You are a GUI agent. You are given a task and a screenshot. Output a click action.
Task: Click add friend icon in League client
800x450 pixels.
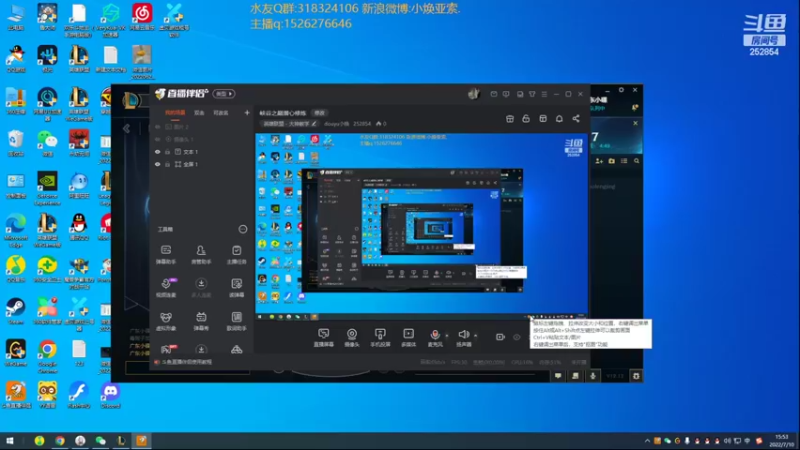pos(599,161)
